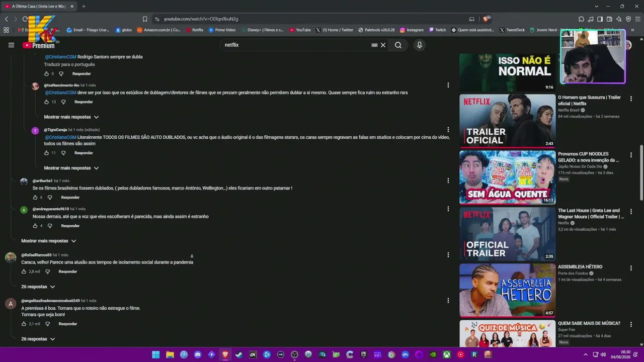Submit search with the magnifier button

(x=398, y=45)
